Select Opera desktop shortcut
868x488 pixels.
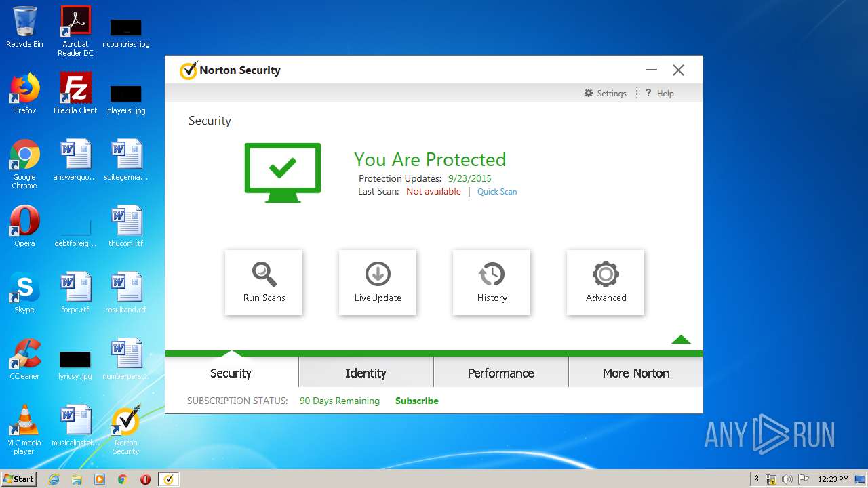[x=24, y=226]
